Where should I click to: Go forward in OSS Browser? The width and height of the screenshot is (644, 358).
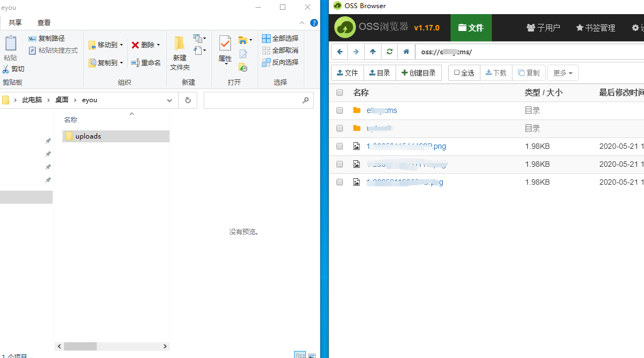(356, 52)
